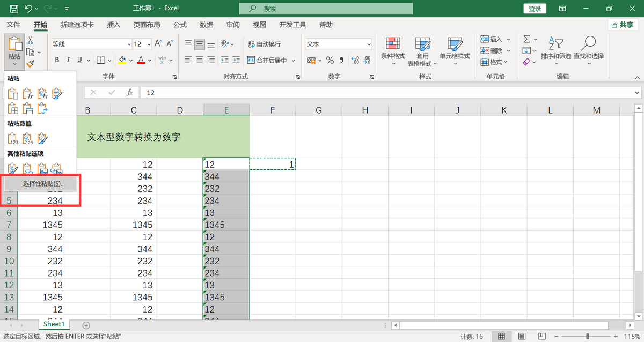Toggle middle vertical alignment
The width and height of the screenshot is (644, 342).
pyautogui.click(x=200, y=44)
